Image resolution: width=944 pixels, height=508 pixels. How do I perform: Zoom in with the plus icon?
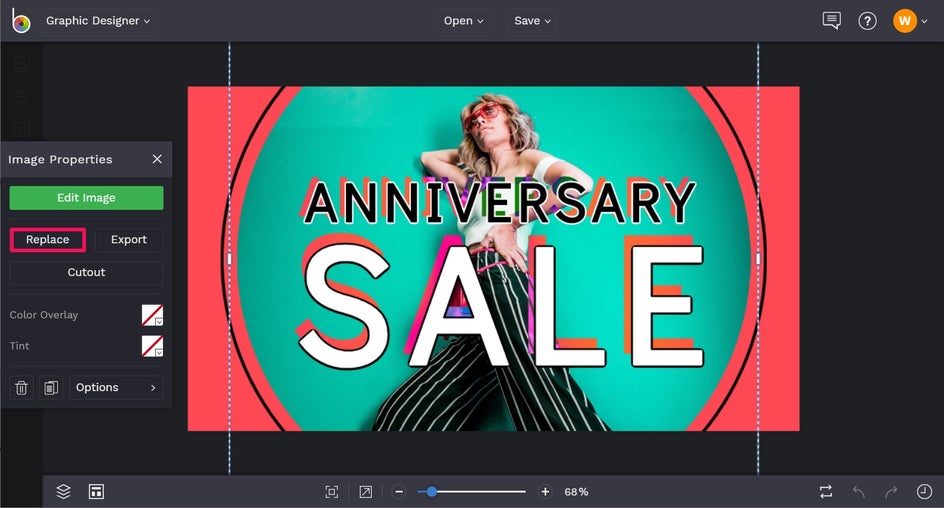[545, 492]
